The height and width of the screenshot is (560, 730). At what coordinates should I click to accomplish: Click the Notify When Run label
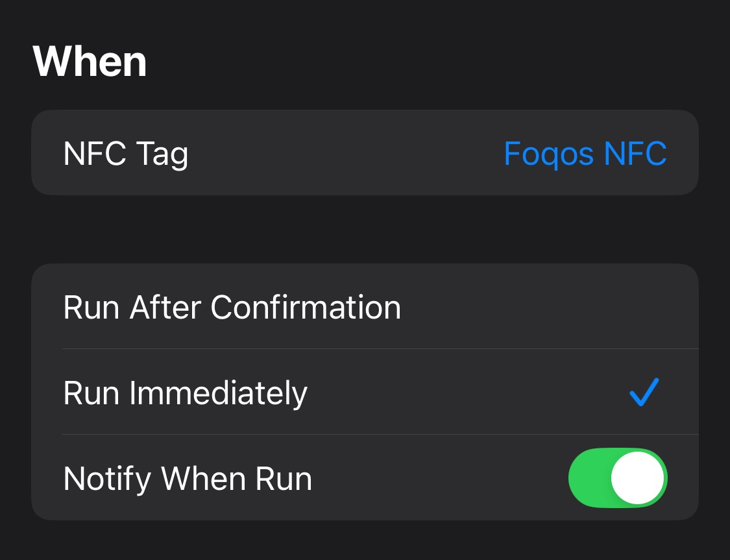(187, 478)
